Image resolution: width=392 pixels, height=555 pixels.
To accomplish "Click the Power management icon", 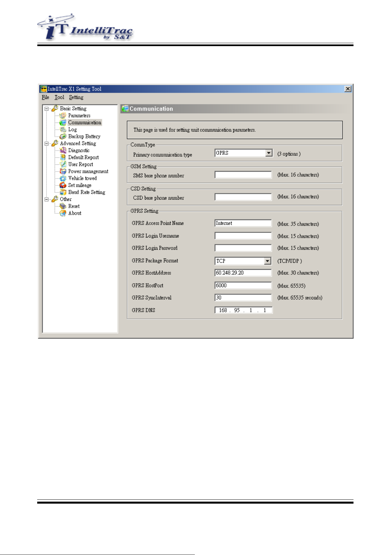I will coord(63,171).
